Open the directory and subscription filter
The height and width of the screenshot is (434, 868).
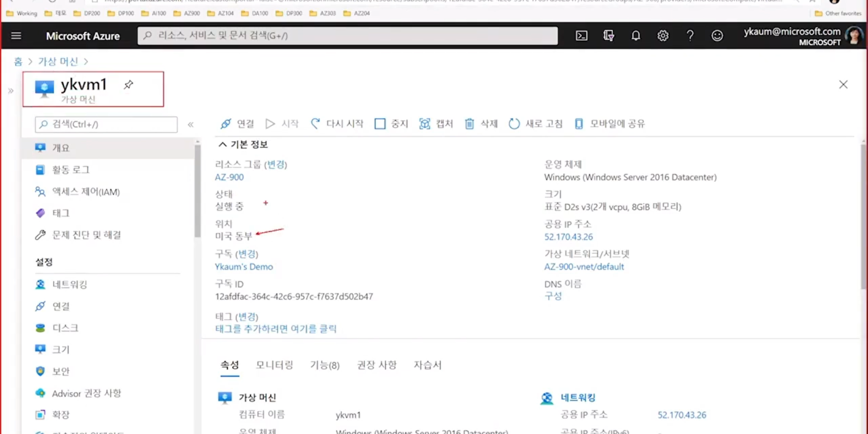coord(609,35)
